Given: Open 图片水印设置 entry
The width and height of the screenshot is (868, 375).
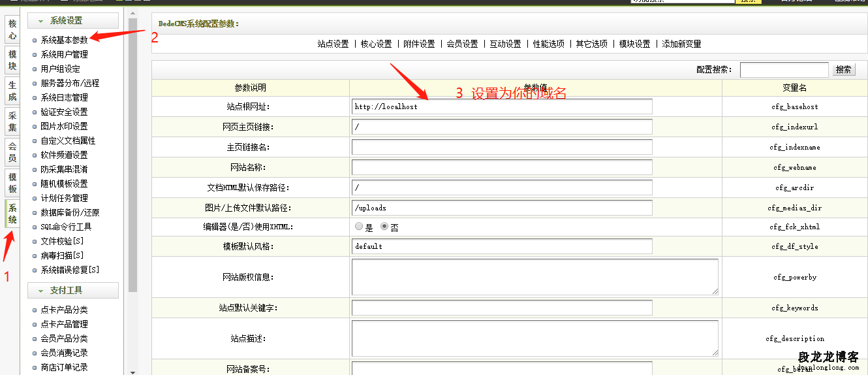Looking at the screenshot, I should click(64, 126).
